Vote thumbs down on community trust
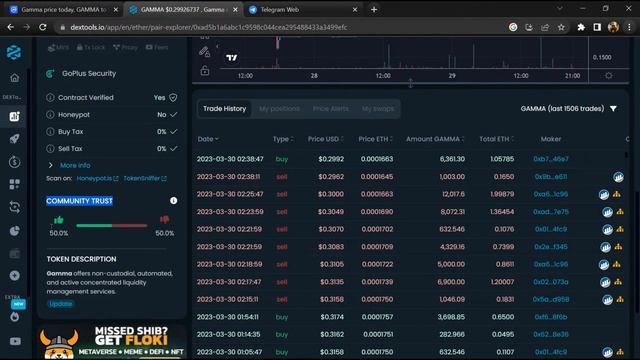Screen dimensions: 640x360 [164, 220]
